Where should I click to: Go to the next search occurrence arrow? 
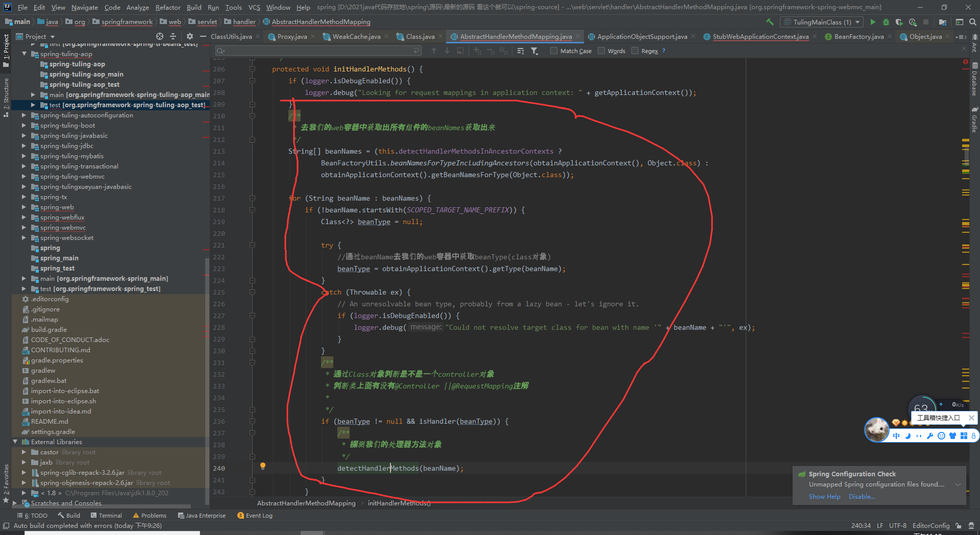pos(447,51)
